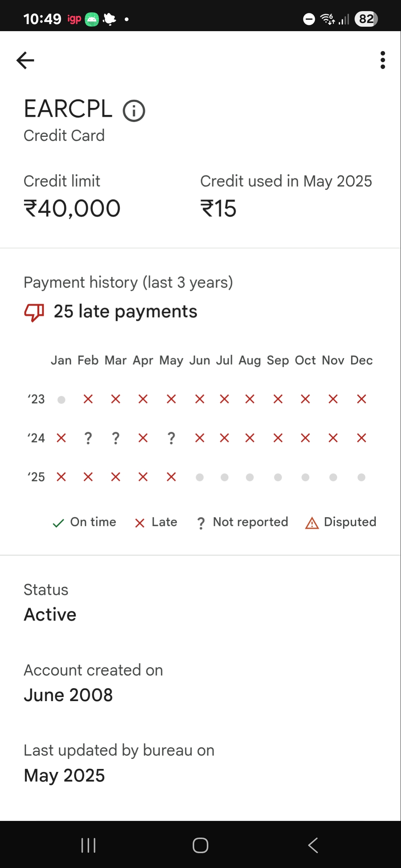This screenshot has width=401, height=868.
Task: Open the three-dot overflow menu
Action: tap(383, 60)
